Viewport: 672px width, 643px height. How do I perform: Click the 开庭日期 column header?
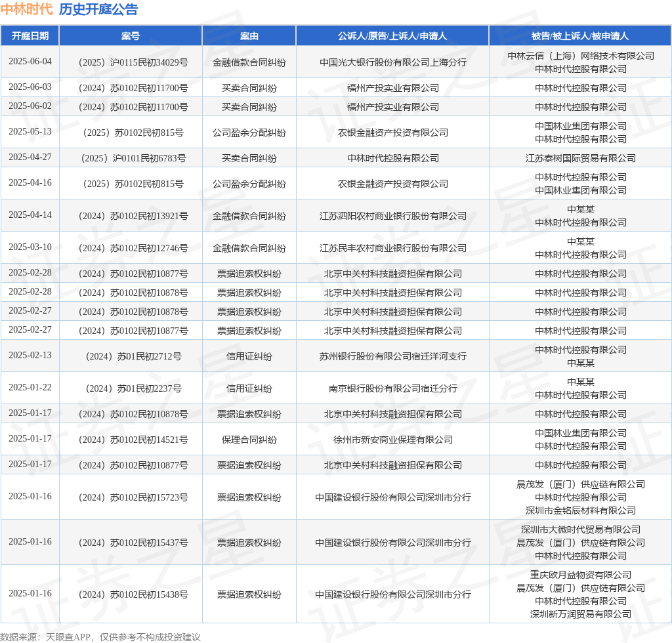[x=30, y=36]
